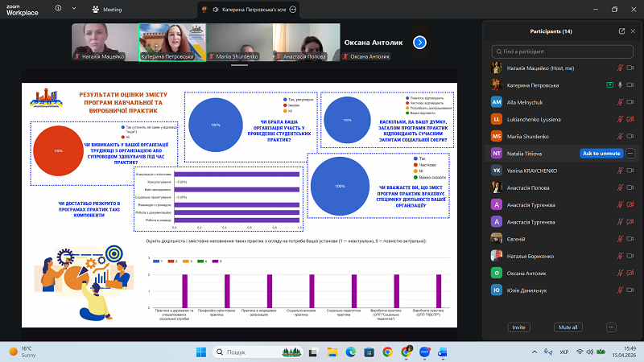Show next video thumbnails with blue arrow
The width and height of the screenshot is (644, 362).
pos(419,42)
